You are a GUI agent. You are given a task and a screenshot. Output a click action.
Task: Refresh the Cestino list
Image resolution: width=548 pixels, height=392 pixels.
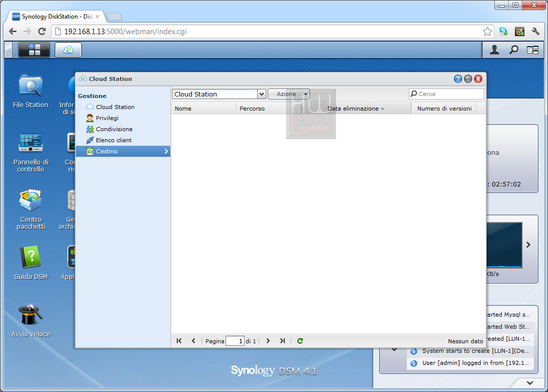(x=300, y=341)
